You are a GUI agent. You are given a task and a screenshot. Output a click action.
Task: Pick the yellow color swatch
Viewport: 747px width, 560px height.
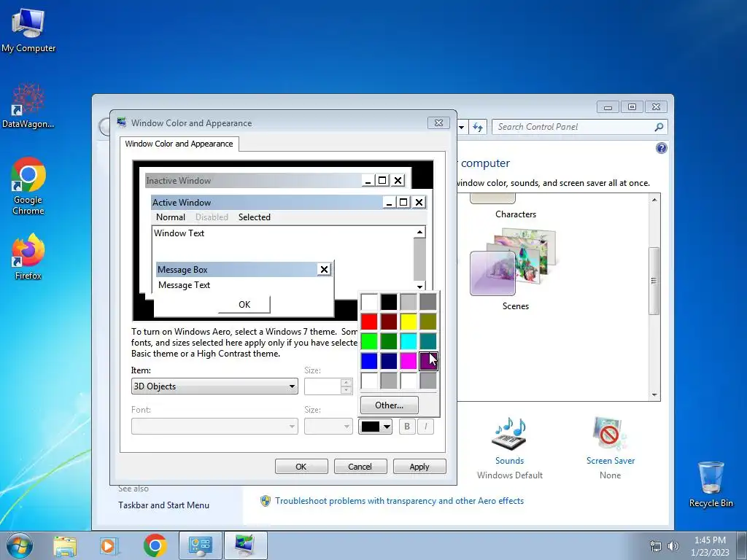click(x=409, y=322)
